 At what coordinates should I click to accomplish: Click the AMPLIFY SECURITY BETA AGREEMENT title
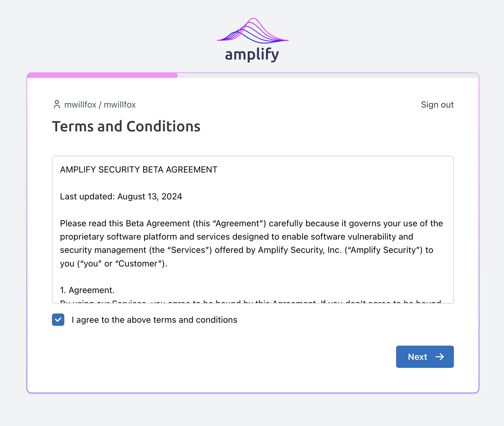pos(139,169)
